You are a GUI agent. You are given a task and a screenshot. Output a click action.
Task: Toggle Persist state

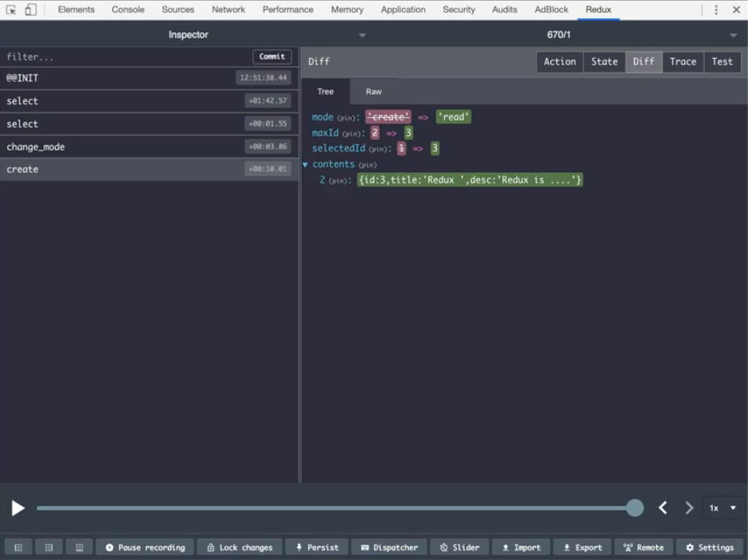coord(317,547)
